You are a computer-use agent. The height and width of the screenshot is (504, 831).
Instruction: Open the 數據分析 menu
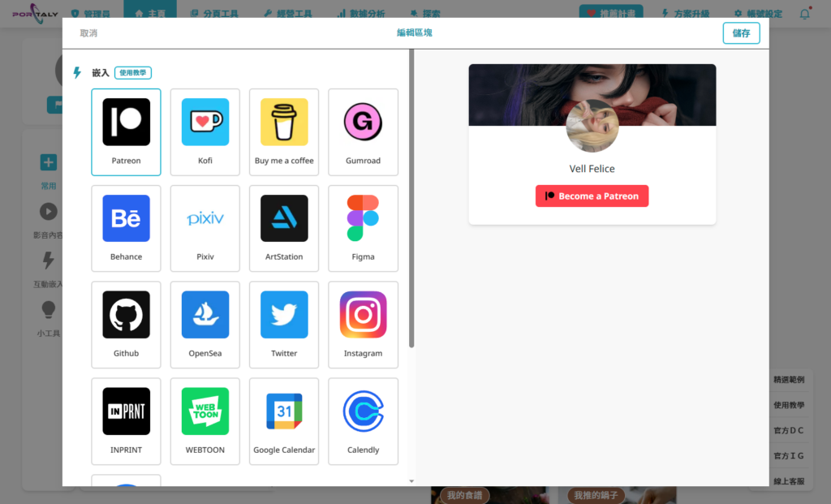pyautogui.click(x=361, y=14)
